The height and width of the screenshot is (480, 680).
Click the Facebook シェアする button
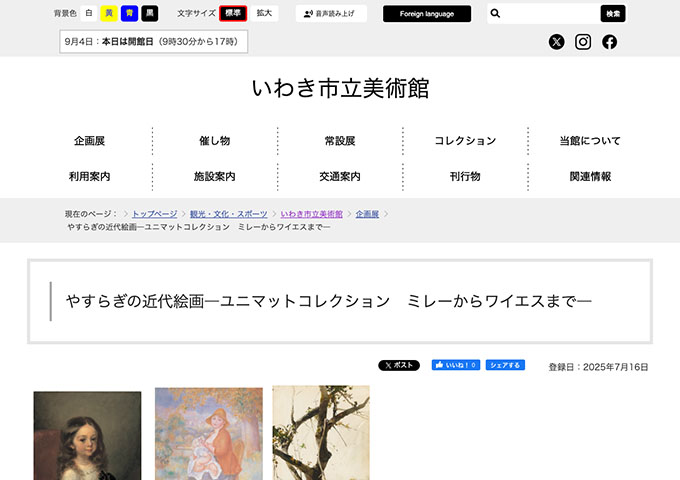click(x=505, y=366)
